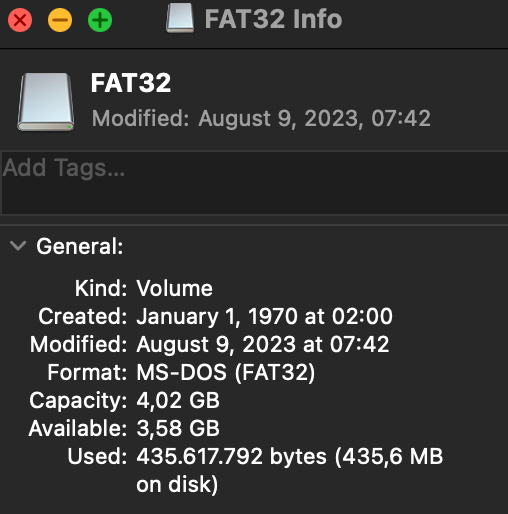The height and width of the screenshot is (514, 508).
Task: Select the Capacity value 4,02 GB
Action: pyautogui.click(x=178, y=400)
